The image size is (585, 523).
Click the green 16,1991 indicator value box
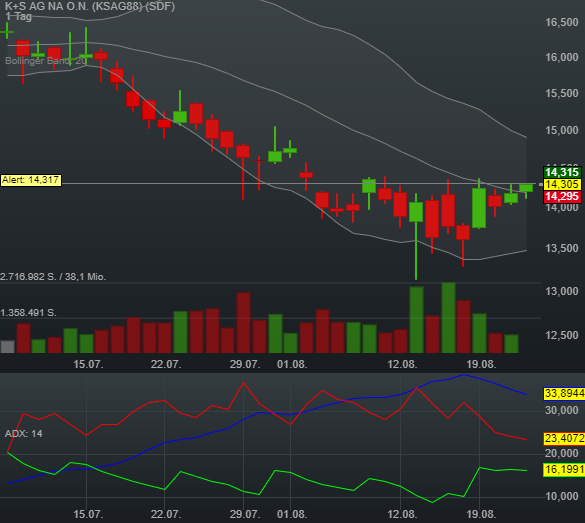pyautogui.click(x=564, y=469)
